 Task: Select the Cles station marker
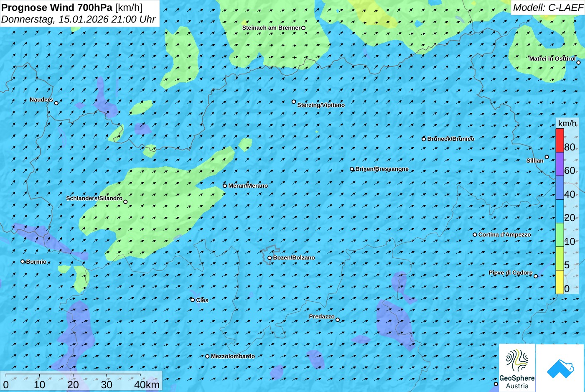193,300
